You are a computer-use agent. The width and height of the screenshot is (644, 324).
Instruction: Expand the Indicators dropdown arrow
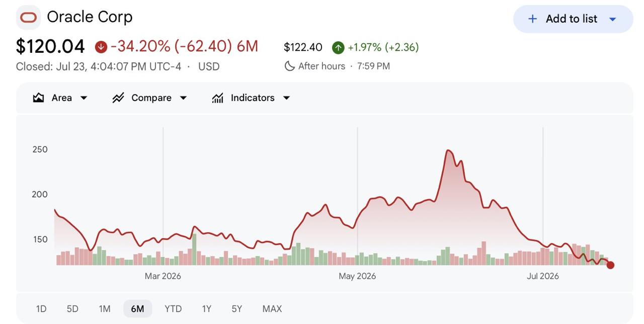point(286,98)
